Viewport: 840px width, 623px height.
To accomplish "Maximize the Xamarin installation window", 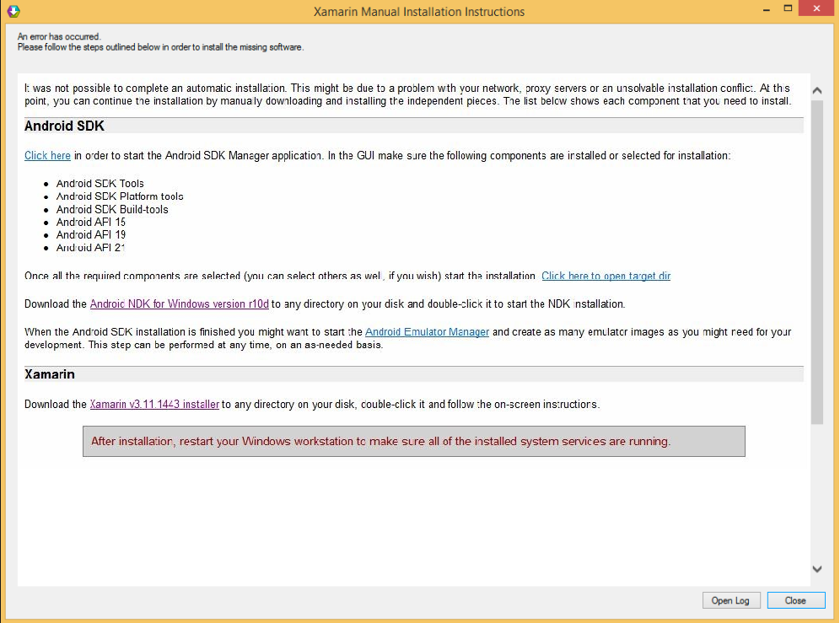I will pyautogui.click(x=788, y=8).
